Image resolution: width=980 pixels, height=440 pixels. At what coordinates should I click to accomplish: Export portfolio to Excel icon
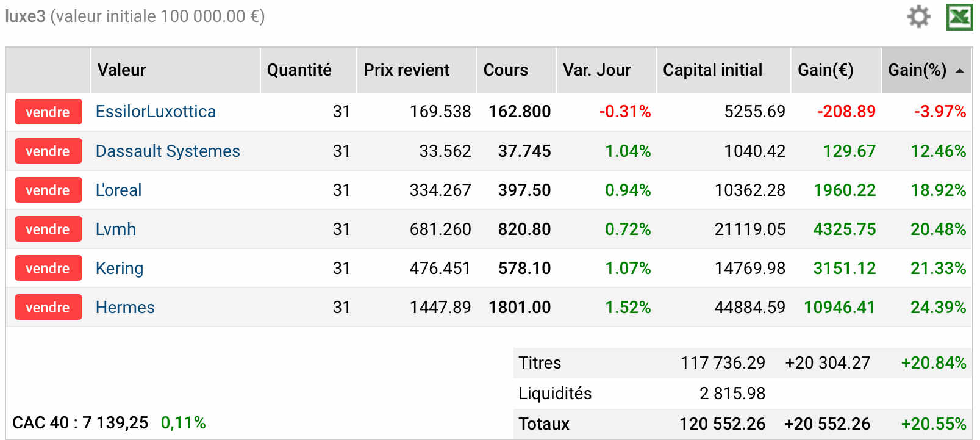click(x=959, y=16)
